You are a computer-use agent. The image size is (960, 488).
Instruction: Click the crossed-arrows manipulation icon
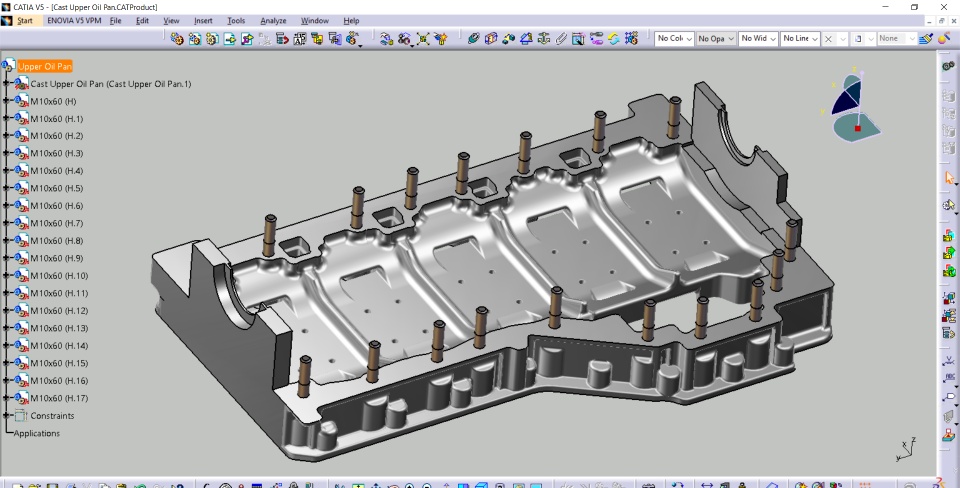click(422, 39)
